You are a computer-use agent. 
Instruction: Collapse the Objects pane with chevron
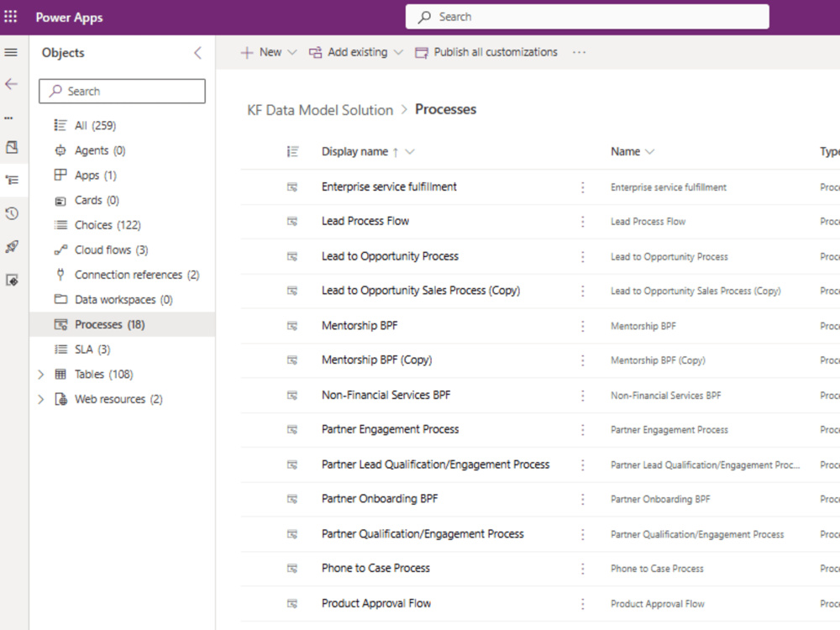197,52
